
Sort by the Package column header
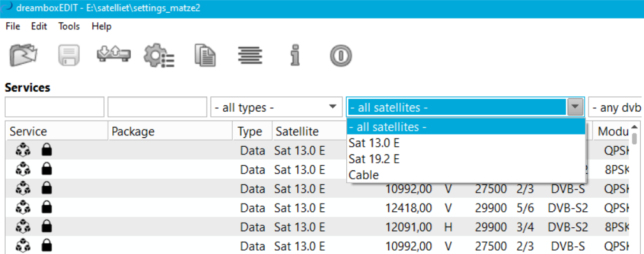(170, 131)
